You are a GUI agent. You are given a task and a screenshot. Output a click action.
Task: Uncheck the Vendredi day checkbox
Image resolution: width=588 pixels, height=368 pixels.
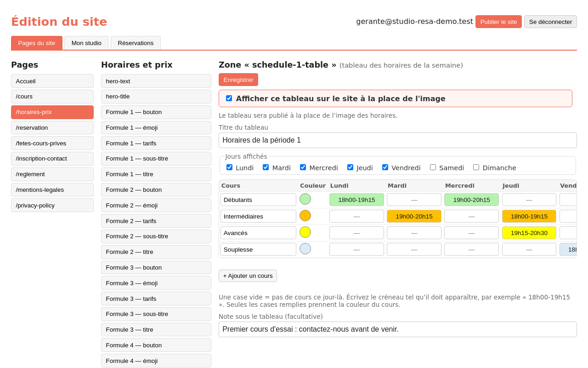pyautogui.click(x=385, y=167)
